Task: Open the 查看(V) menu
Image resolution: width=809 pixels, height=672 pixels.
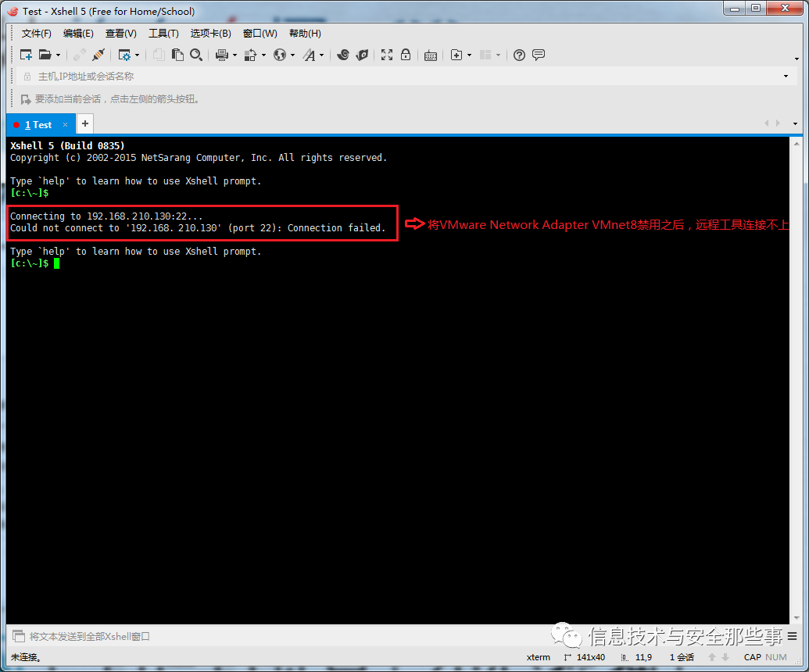Action: pyautogui.click(x=121, y=34)
